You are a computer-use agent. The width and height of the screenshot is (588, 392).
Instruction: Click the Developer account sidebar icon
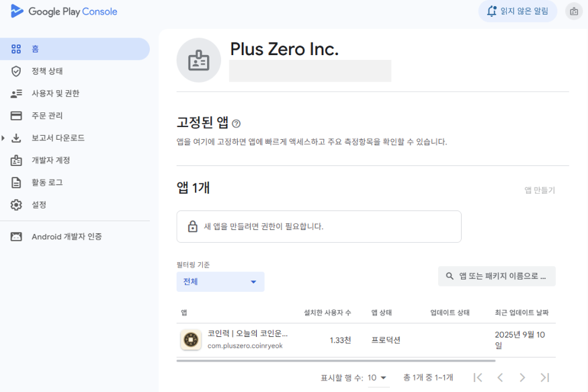(16, 160)
